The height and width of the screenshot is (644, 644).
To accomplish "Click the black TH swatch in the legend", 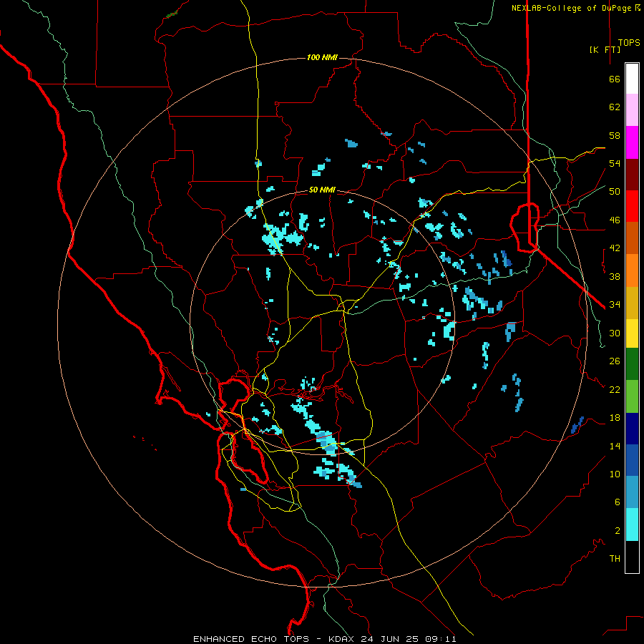I will (x=632, y=557).
